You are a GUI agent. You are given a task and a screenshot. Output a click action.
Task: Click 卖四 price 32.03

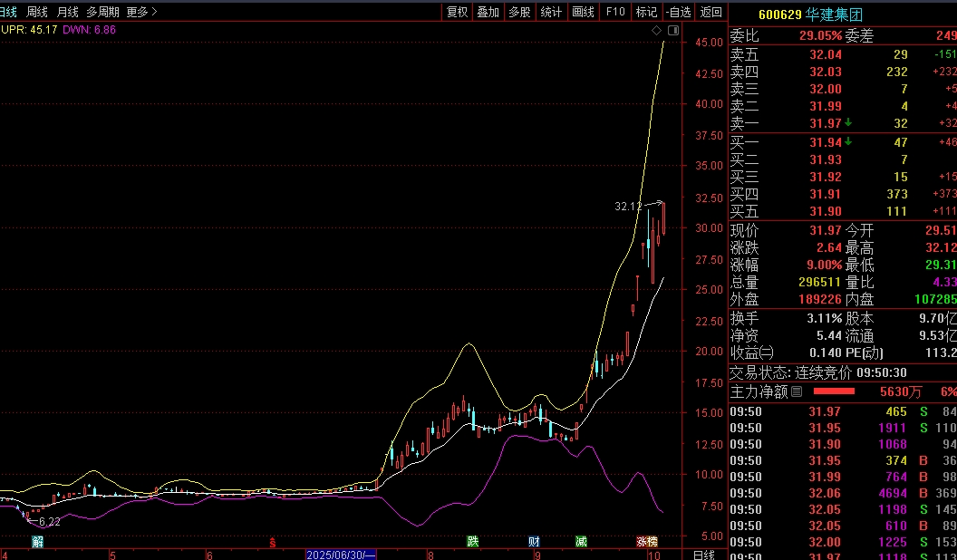click(826, 72)
